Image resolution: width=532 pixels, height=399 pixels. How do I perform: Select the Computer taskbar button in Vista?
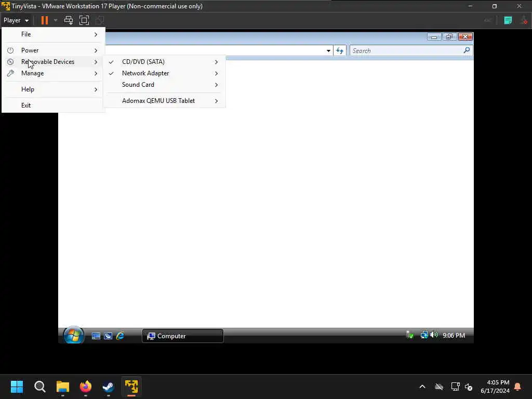pyautogui.click(x=182, y=336)
